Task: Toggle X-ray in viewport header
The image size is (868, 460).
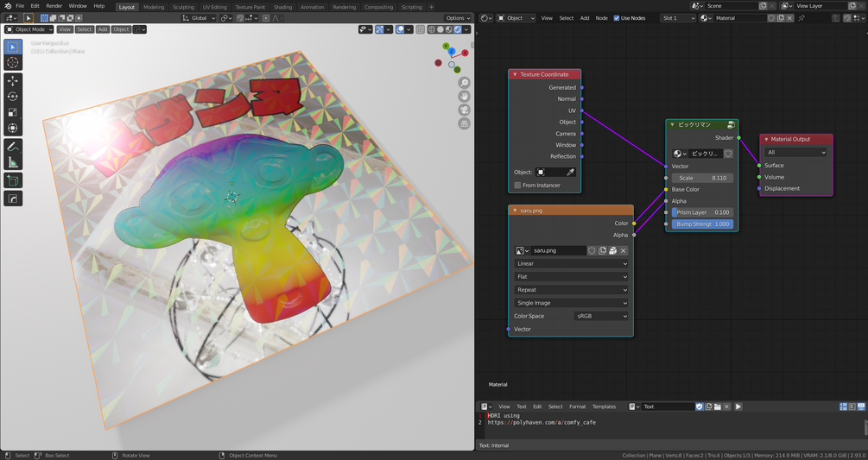Action: [420, 29]
